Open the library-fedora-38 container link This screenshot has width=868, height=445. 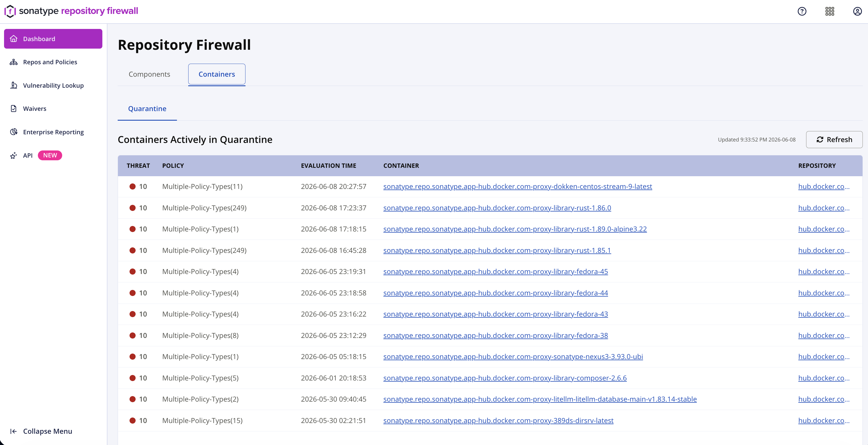[x=496, y=335]
